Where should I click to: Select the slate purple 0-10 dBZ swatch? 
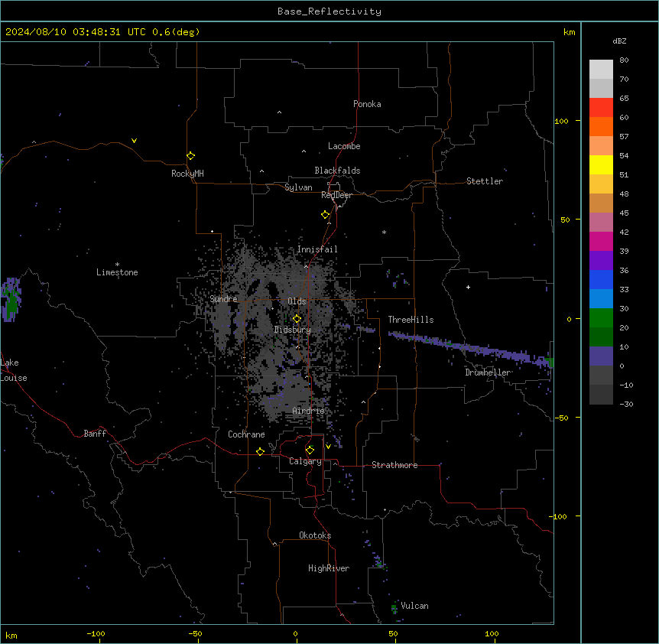601,356
